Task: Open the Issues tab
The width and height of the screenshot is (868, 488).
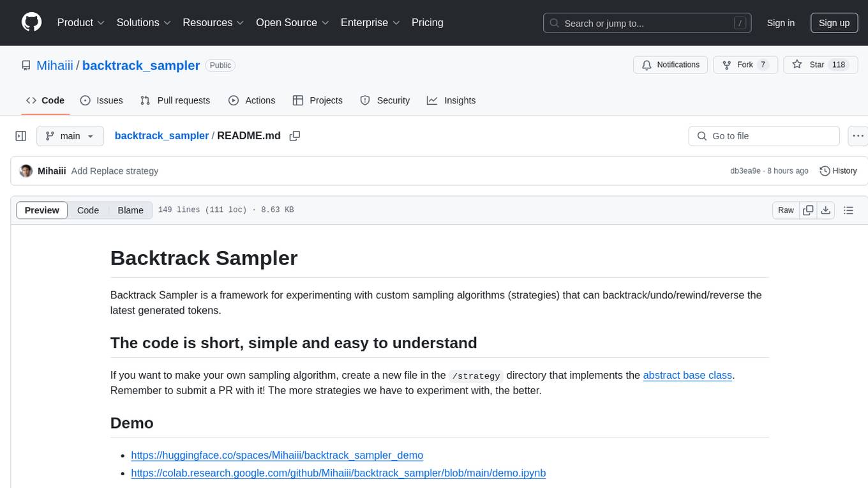Action: pos(101,100)
